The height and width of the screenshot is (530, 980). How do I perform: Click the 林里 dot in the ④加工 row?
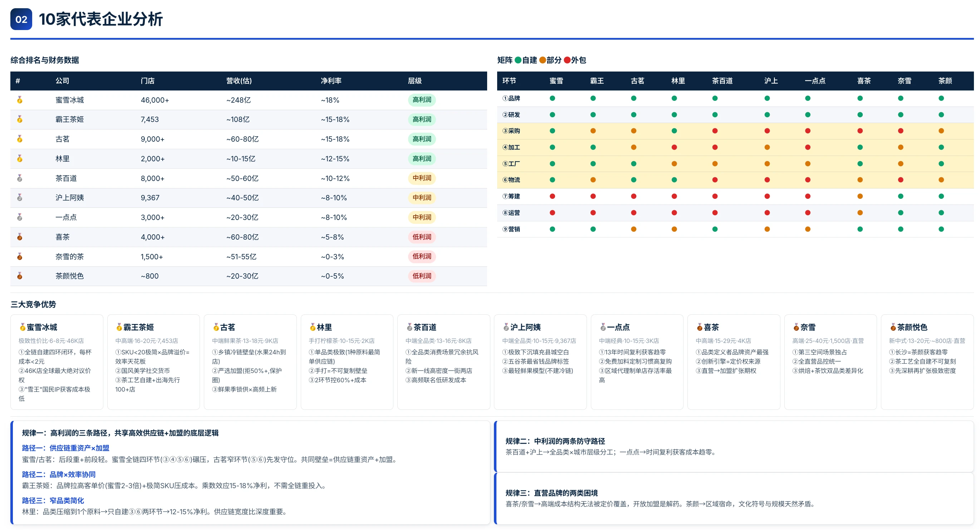(674, 147)
